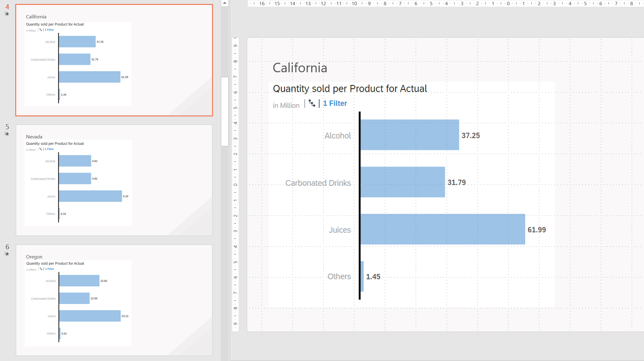Viewport: 644px width, 361px height.
Task: Click the '1 Filter' link on main slide
Action: 335,103
